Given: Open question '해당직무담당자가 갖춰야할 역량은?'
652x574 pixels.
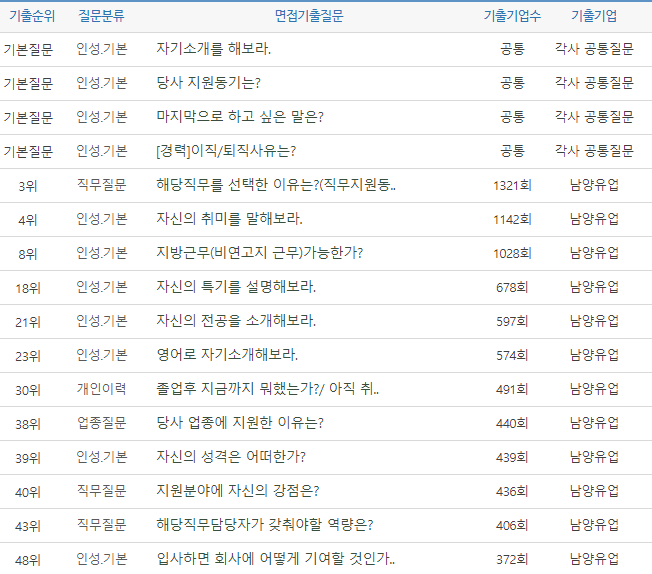Looking at the screenshot, I should pyautogui.click(x=265, y=526).
